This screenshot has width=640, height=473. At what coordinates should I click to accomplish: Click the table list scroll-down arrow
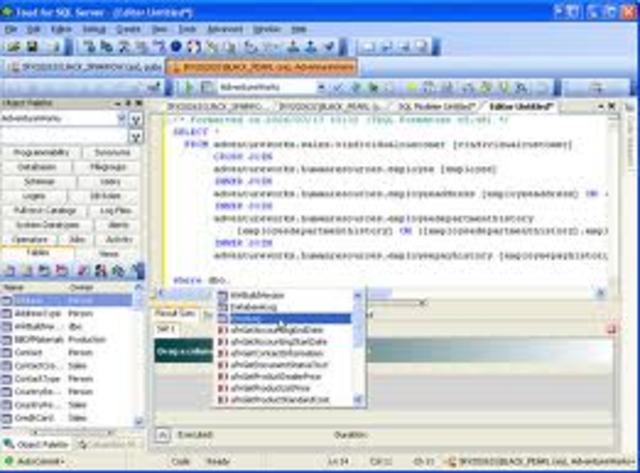(139, 421)
